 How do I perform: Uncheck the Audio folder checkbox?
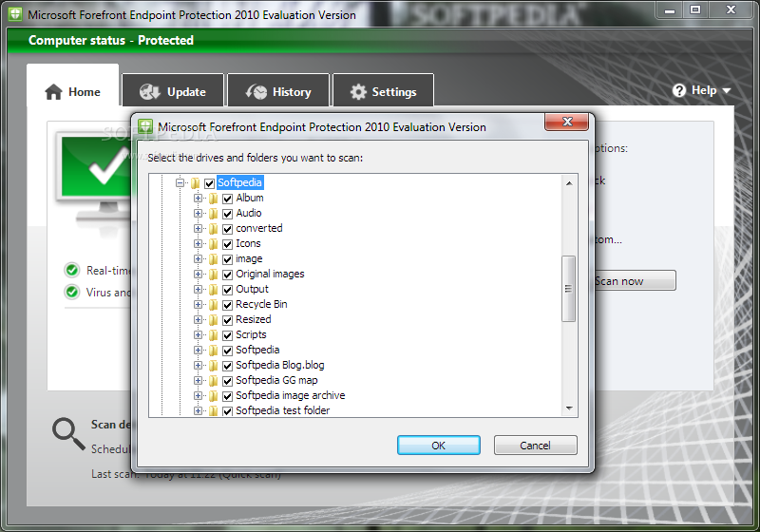tap(227, 214)
